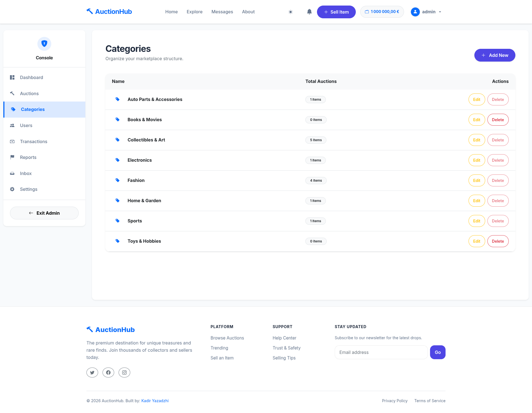
Task: Go to Home in top navigation
Action: pyautogui.click(x=171, y=12)
